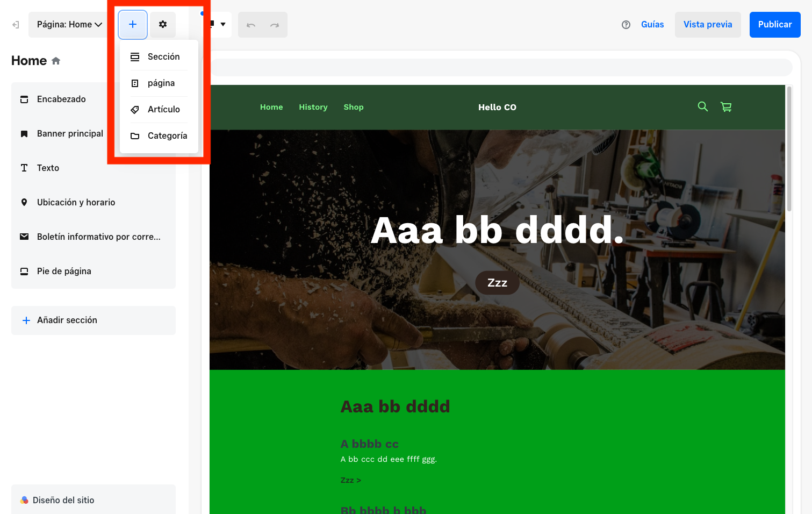Click the Texto T icon

(24, 168)
